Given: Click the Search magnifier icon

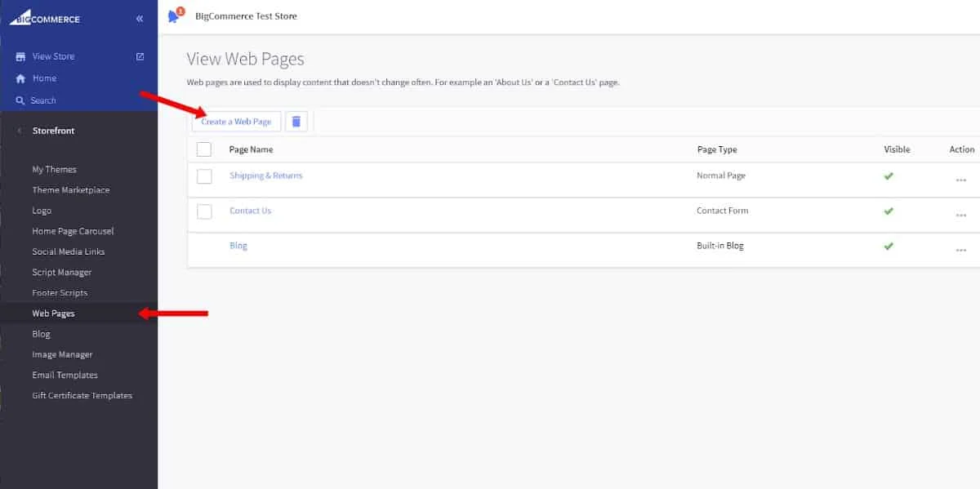Looking at the screenshot, I should (x=20, y=100).
